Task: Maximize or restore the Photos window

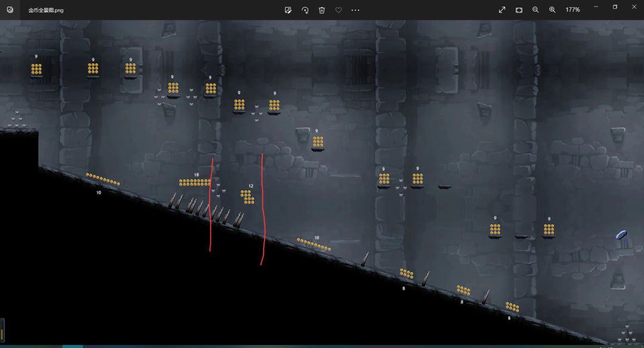Action: [x=615, y=7]
